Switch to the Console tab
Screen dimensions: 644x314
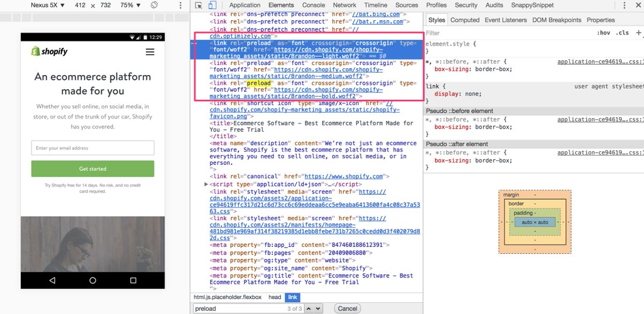click(x=313, y=5)
